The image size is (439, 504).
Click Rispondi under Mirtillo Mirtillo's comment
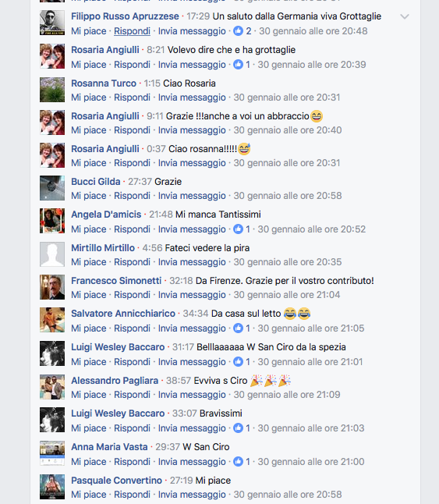[x=132, y=261]
